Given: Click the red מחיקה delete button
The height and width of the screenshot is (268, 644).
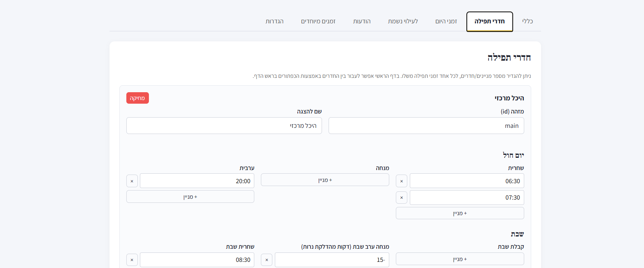Looking at the screenshot, I should pyautogui.click(x=137, y=98).
